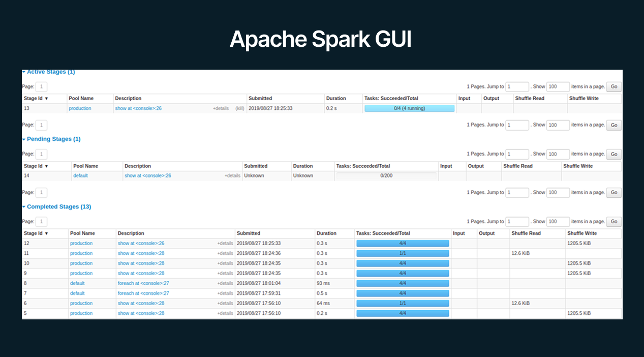Focus the Show items field in Completed Stages
This screenshot has width=644, height=357.
[x=558, y=222]
